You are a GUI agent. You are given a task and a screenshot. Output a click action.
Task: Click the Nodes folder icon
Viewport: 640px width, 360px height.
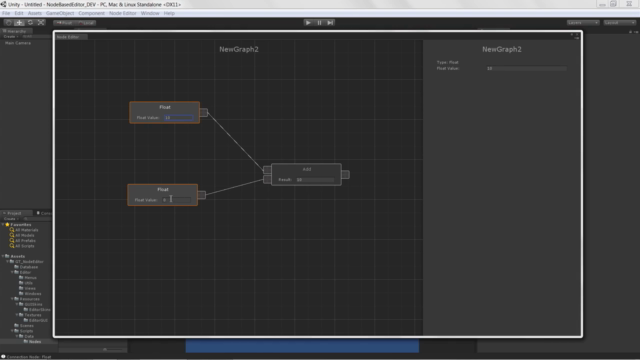[x=26, y=341]
